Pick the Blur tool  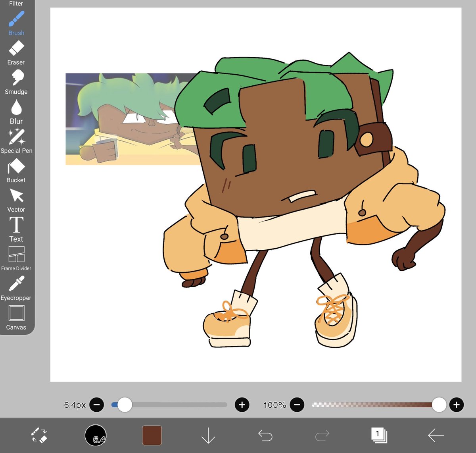16,112
